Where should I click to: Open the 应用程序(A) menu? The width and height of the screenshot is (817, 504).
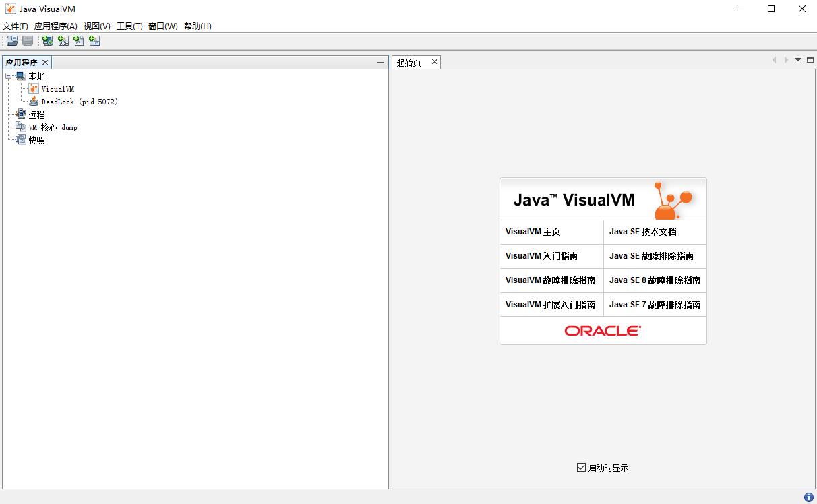point(56,26)
